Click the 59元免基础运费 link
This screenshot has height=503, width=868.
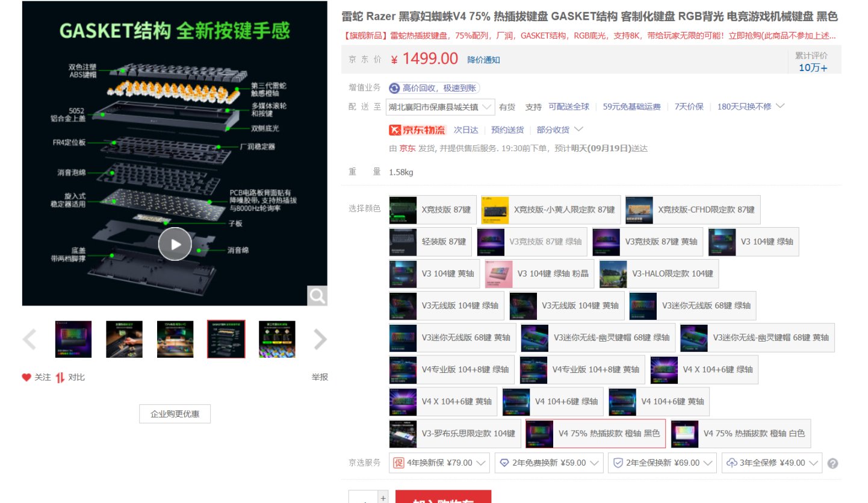coord(631,107)
